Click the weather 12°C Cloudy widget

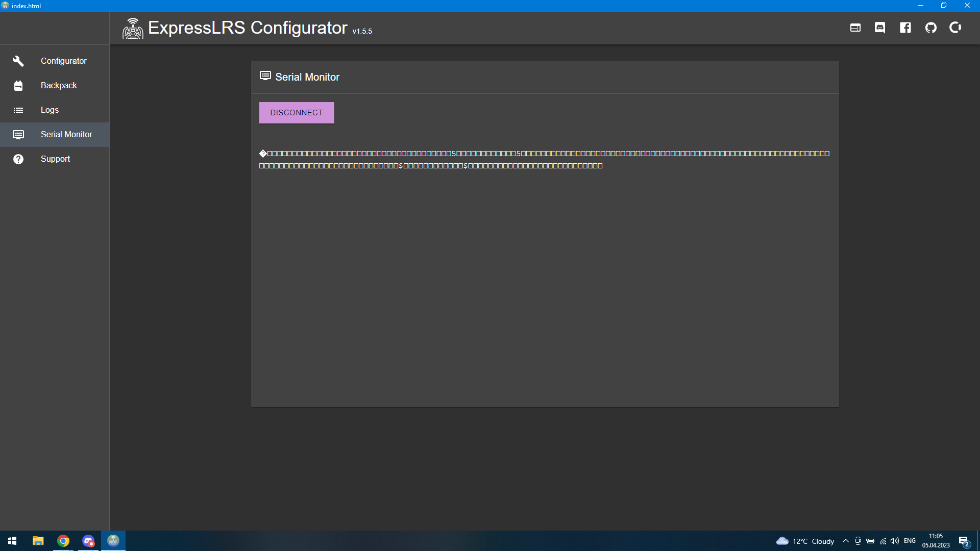(x=805, y=541)
